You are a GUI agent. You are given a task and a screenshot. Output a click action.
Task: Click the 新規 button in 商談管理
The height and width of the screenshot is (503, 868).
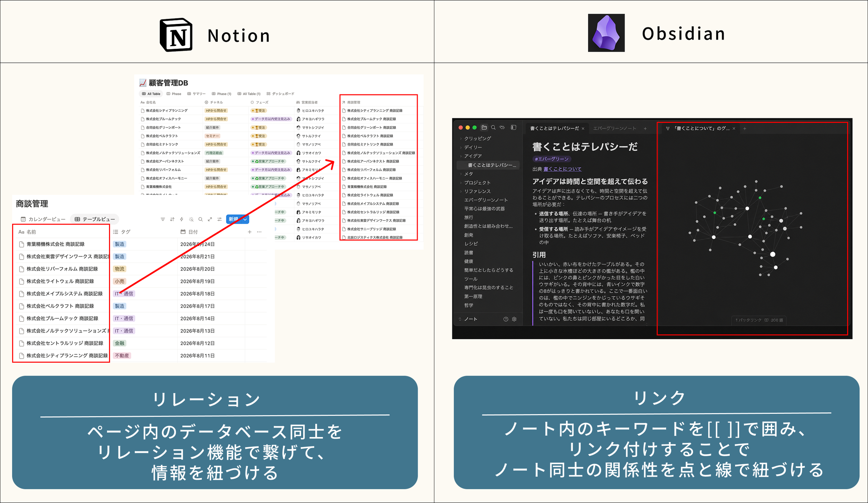[x=234, y=219]
